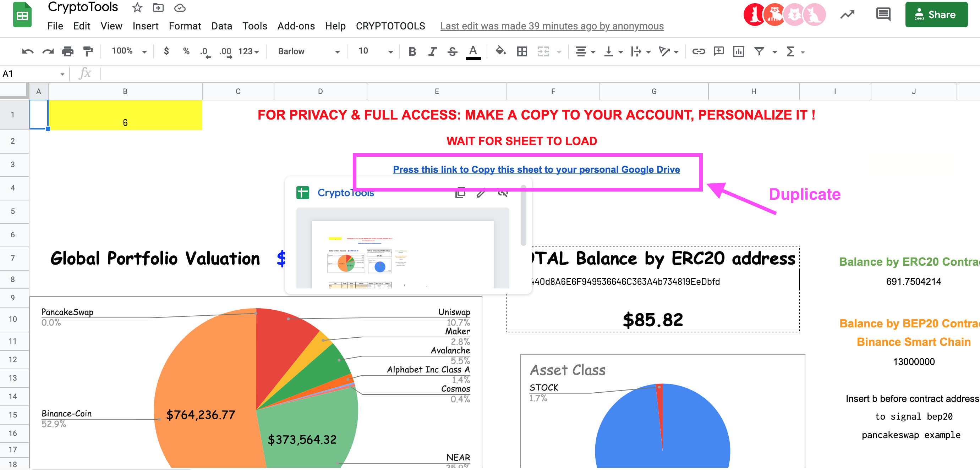Open the last edit version history link

[x=552, y=26]
